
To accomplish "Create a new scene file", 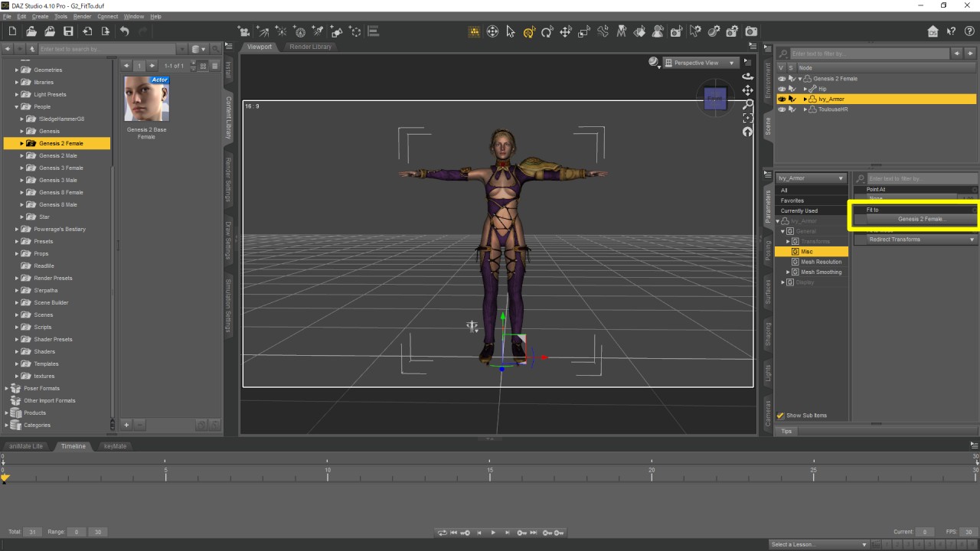I will pyautogui.click(x=12, y=31).
